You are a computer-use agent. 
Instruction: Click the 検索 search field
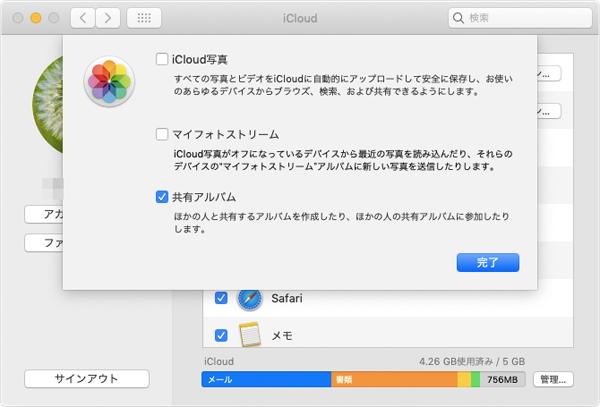click(520, 18)
